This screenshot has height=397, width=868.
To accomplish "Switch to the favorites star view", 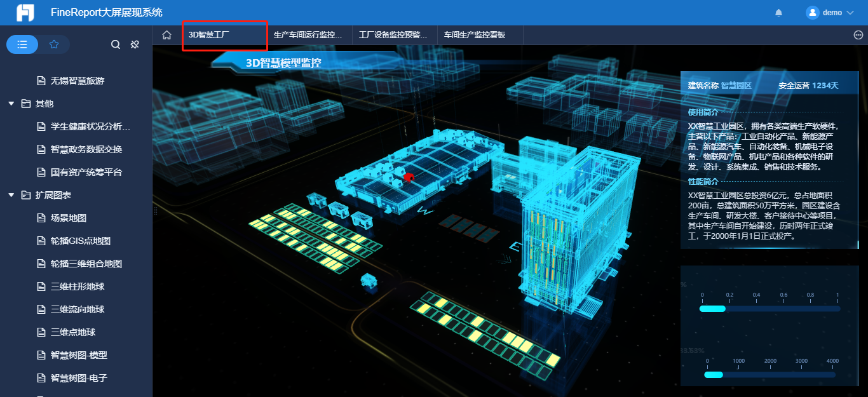I will 54,44.
